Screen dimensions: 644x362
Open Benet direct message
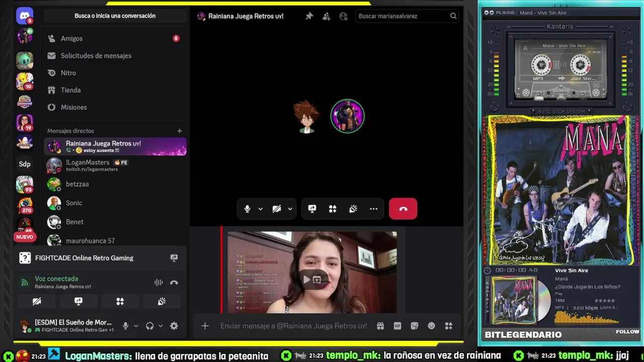(115, 222)
